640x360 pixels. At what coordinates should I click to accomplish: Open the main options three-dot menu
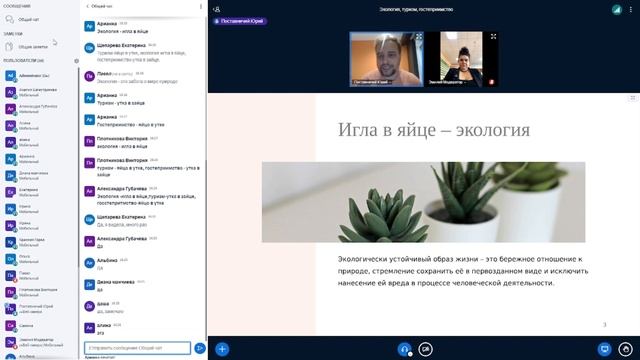tap(631, 9)
